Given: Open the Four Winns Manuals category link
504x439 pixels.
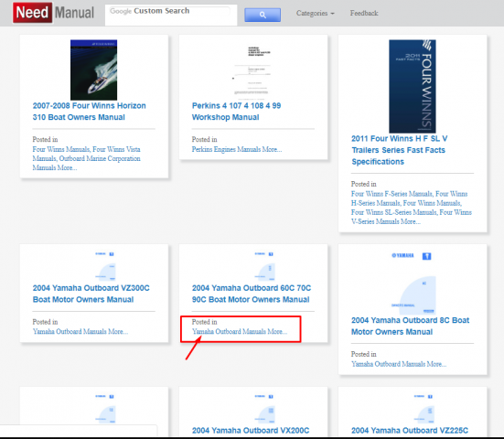Looking at the screenshot, I should [x=61, y=149].
